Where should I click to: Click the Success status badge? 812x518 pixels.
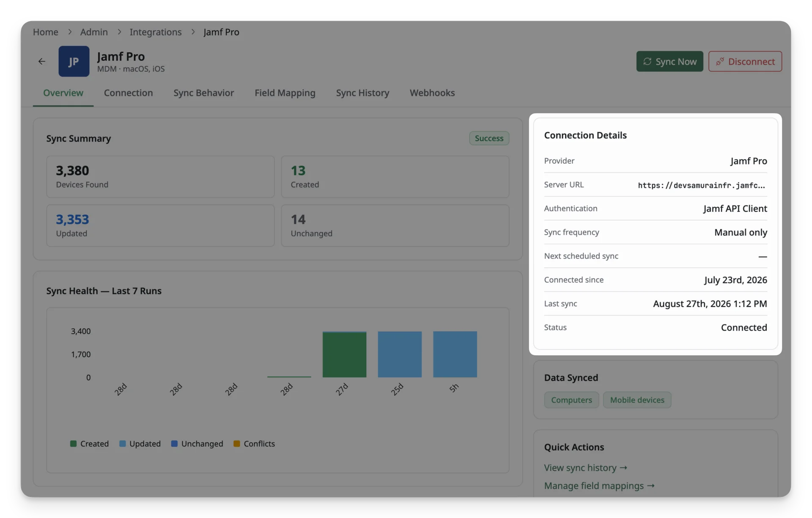point(489,138)
